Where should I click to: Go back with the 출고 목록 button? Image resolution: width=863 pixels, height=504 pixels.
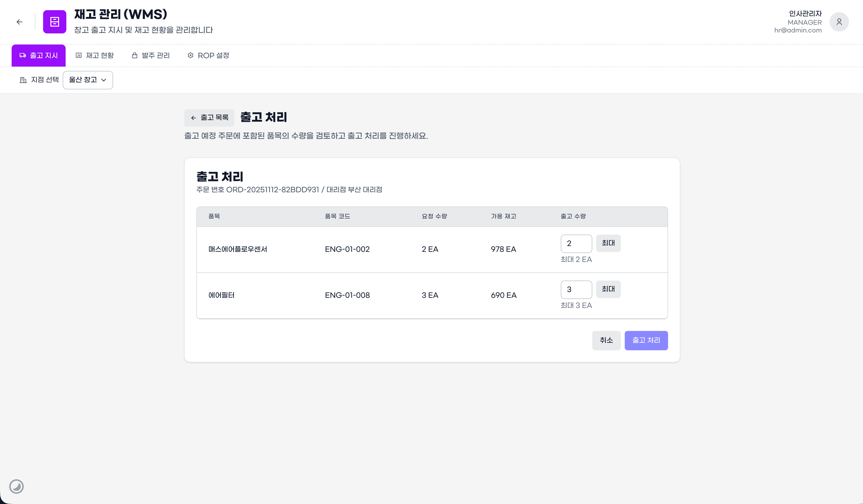[x=209, y=118]
